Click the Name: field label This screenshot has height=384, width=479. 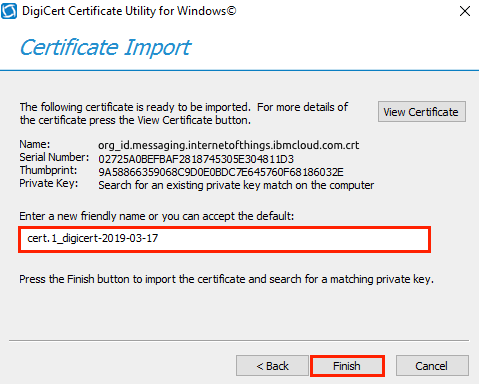point(35,144)
